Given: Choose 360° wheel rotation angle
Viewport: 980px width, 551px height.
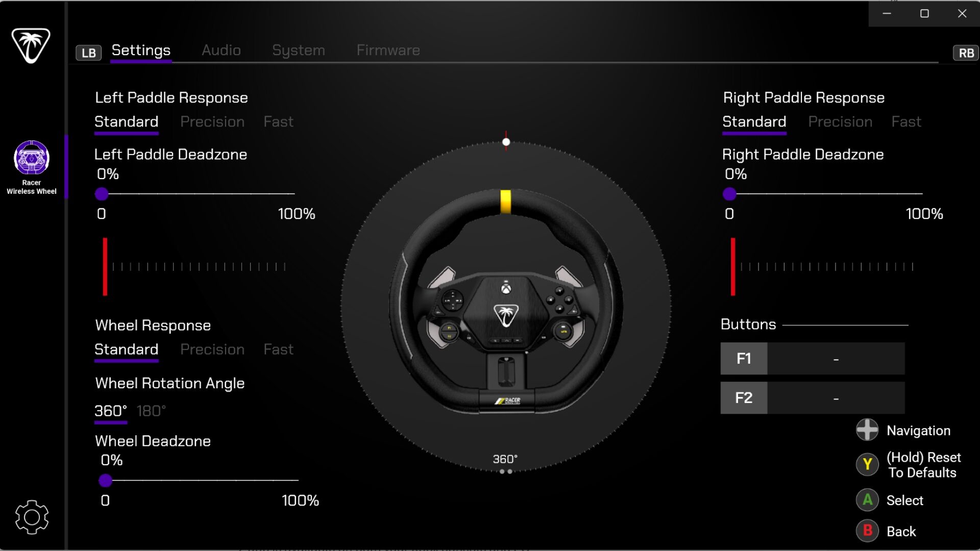Looking at the screenshot, I should point(111,411).
